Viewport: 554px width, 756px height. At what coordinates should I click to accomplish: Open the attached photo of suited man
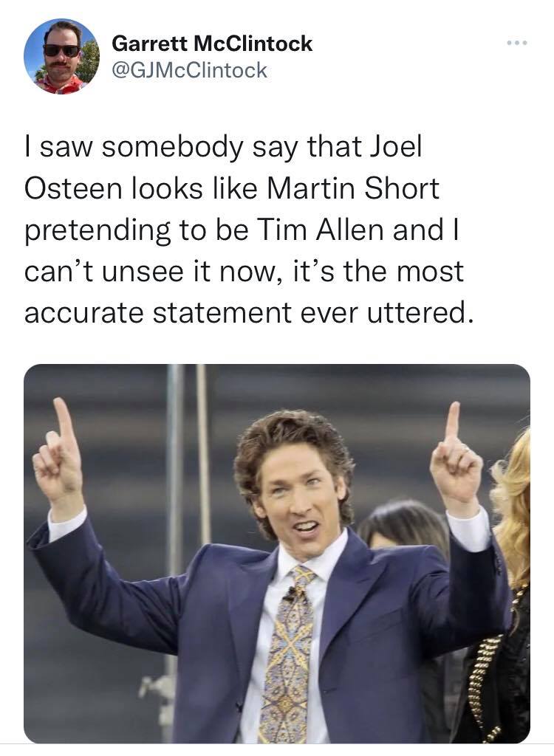277,554
